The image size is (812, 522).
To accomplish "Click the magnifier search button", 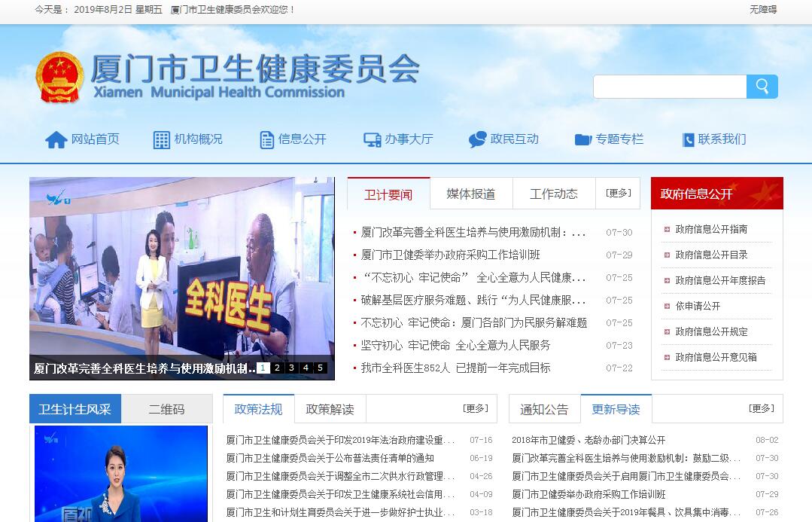I will (x=762, y=87).
